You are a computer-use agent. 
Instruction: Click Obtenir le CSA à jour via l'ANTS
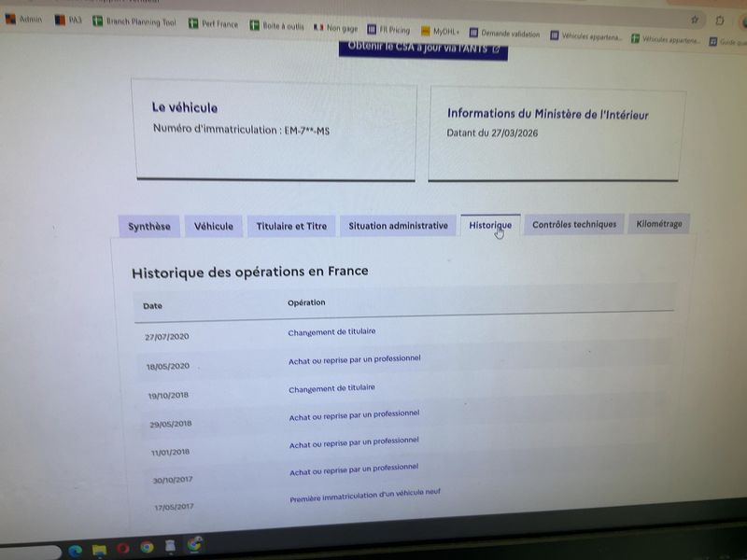click(x=423, y=49)
